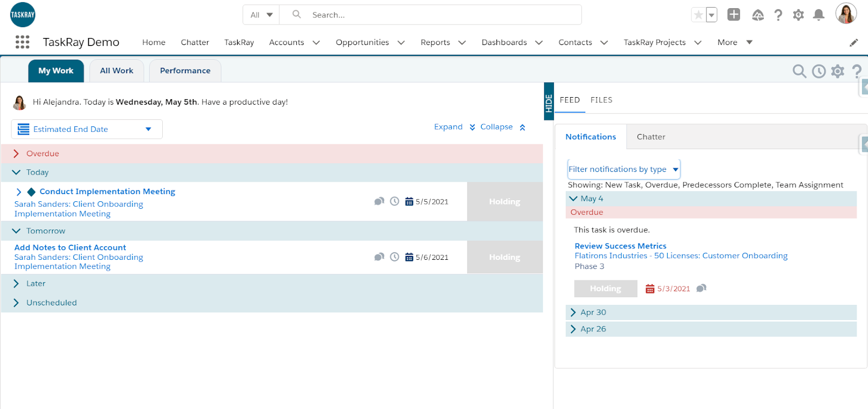Expand Conduct Implementation Meeting task details
The height and width of the screenshot is (409, 868).
tap(19, 191)
